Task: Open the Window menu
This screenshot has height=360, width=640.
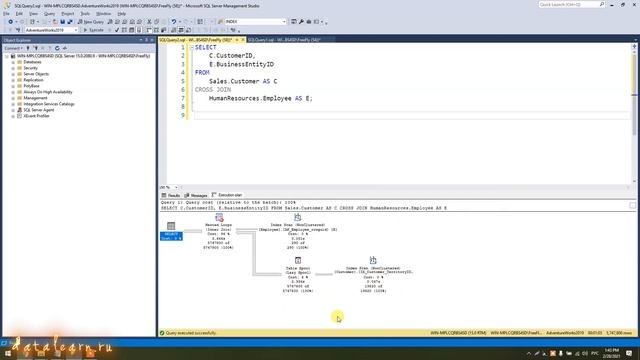Action: coord(104,14)
